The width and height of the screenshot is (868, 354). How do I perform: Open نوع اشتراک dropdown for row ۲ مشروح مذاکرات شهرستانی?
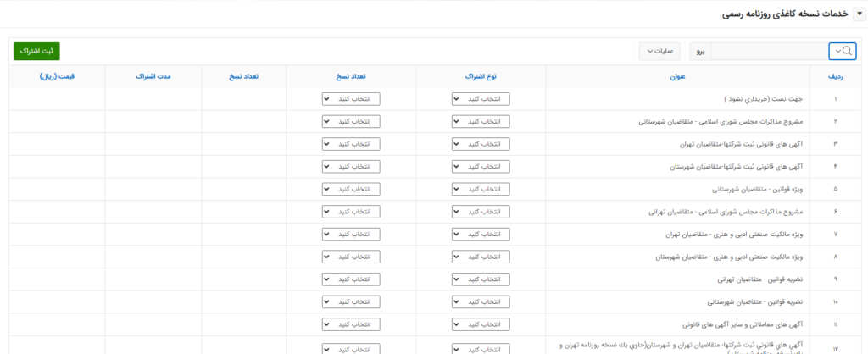coord(481,122)
